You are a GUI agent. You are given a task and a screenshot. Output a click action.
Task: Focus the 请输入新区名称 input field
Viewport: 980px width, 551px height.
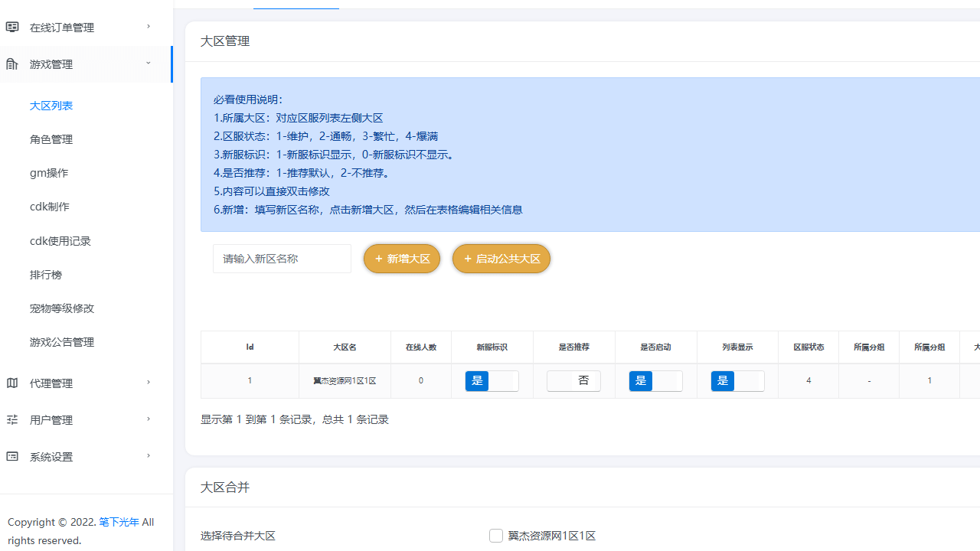(x=282, y=259)
